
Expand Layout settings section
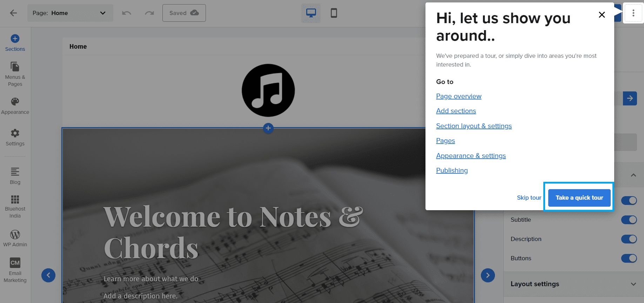pos(573,284)
